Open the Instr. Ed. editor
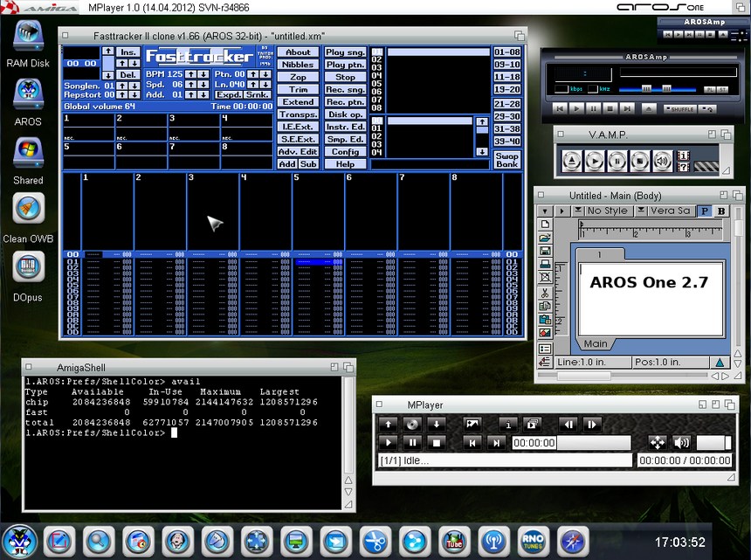Image resolution: width=751 pixels, height=560 pixels. 345,127
